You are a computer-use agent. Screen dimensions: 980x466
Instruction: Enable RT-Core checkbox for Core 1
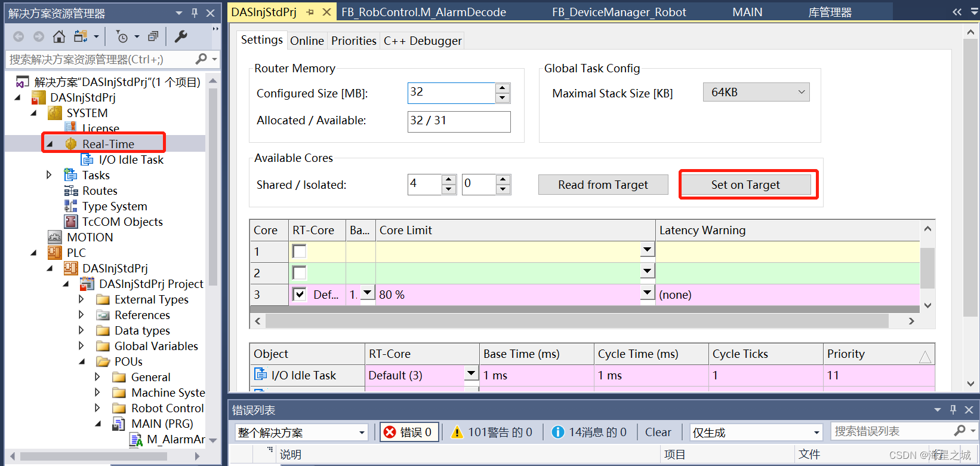[299, 251]
